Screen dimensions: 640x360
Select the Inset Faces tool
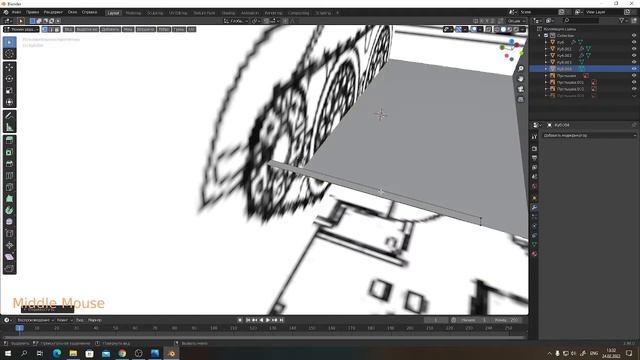click(x=9, y=152)
